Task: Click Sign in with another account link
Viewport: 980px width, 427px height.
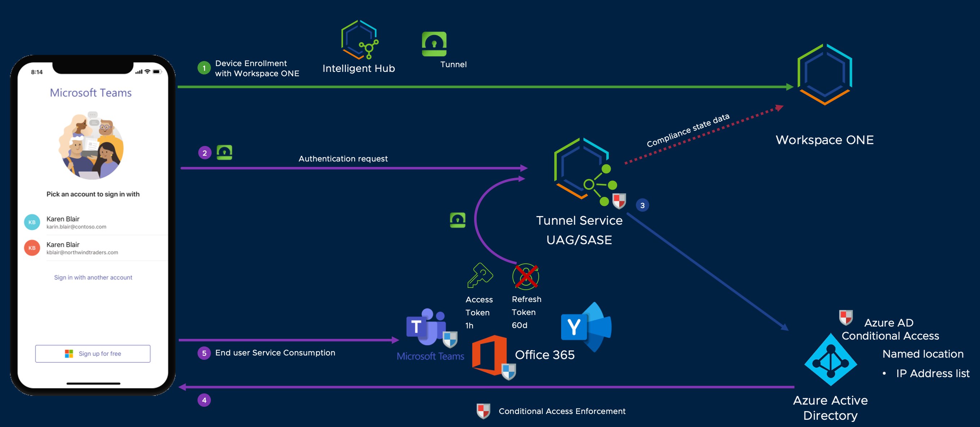Action: pyautogui.click(x=93, y=277)
